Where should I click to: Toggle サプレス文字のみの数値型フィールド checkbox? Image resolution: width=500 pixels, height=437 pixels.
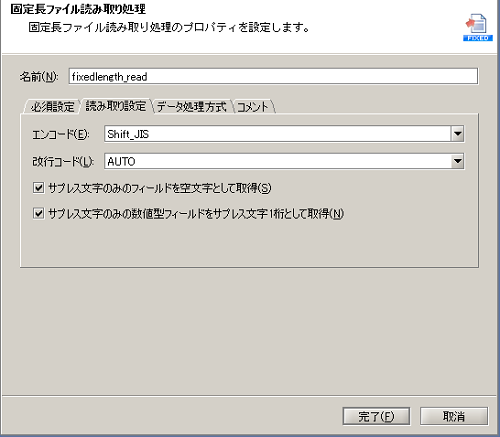[x=38, y=213]
